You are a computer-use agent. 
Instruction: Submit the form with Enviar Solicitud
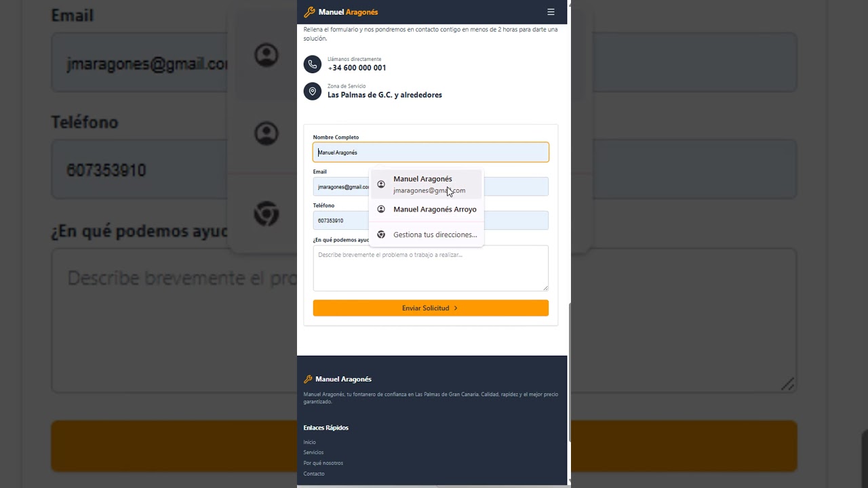pyautogui.click(x=431, y=308)
